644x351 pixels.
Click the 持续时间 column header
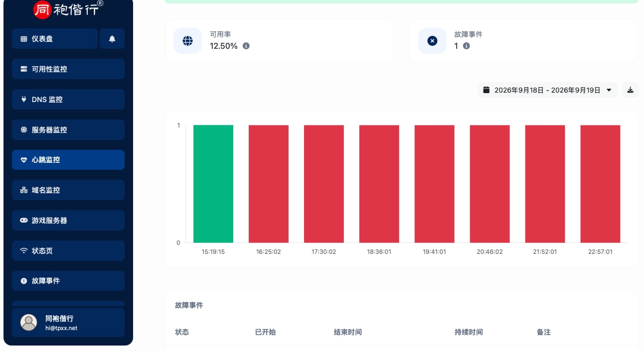click(469, 332)
